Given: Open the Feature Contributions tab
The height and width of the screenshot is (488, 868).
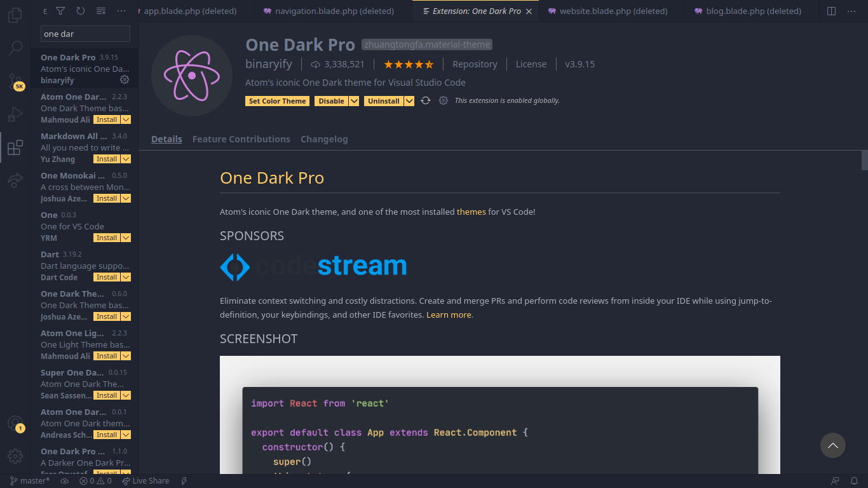Looking at the screenshot, I should pyautogui.click(x=241, y=139).
